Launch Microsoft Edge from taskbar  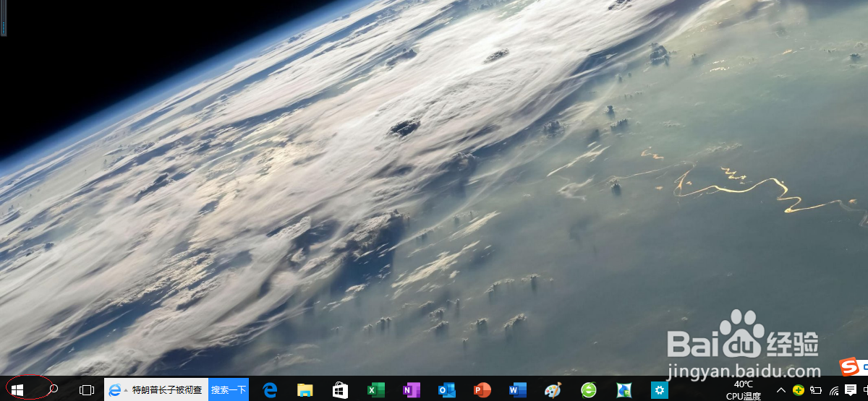coord(270,390)
